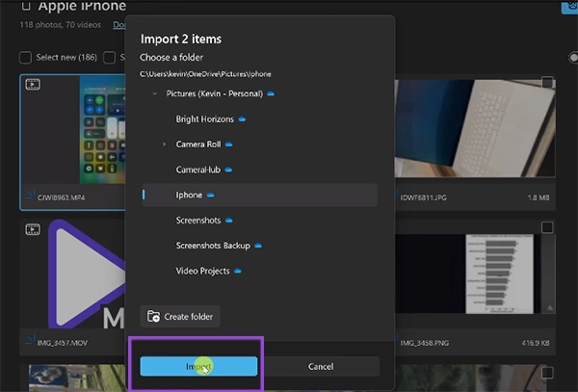Image resolution: width=578 pixels, height=392 pixels.
Task: Click the 1.8 MB file size
Action: 539,197
